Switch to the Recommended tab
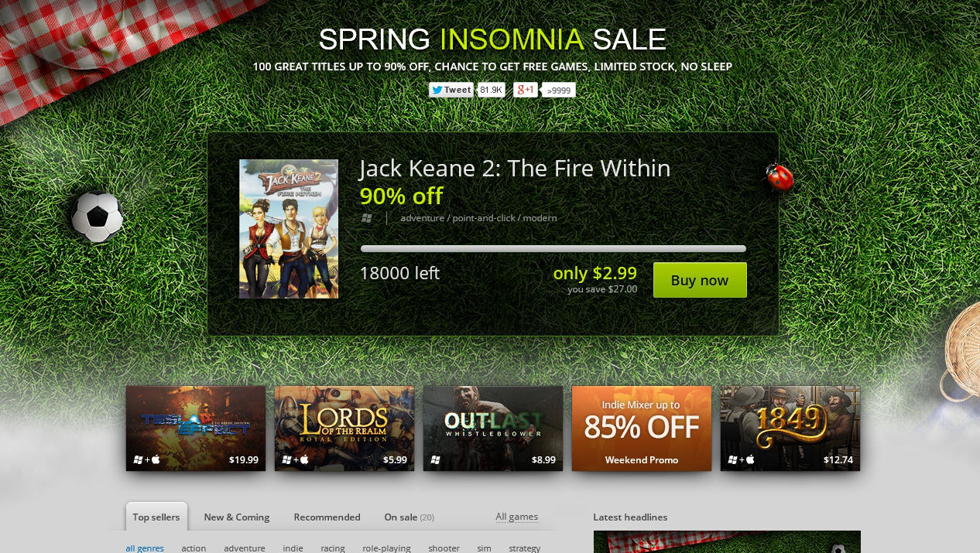Viewport: 980px width, 553px height. click(x=327, y=517)
